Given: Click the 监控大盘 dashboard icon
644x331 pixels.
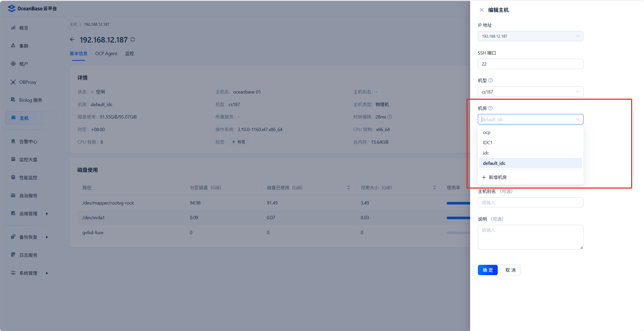Looking at the screenshot, I should [x=13, y=159].
